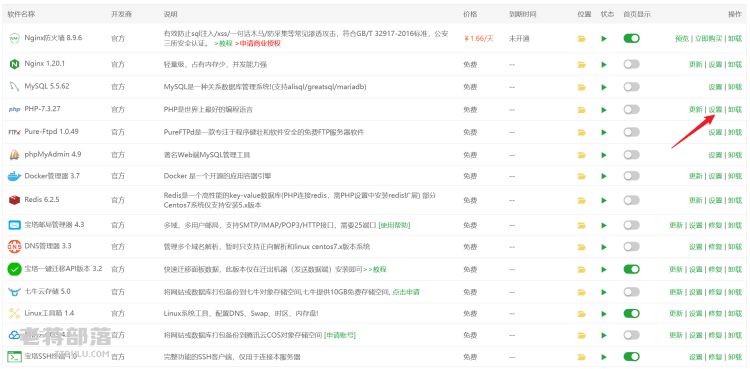Click the 价格 column header
The width and height of the screenshot is (750, 369).
coord(470,14)
